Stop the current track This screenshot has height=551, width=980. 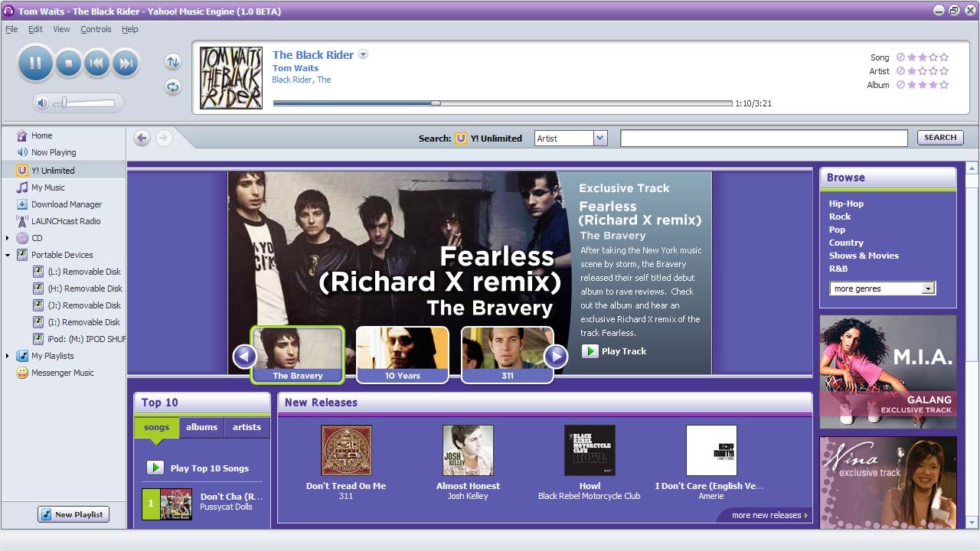[68, 64]
